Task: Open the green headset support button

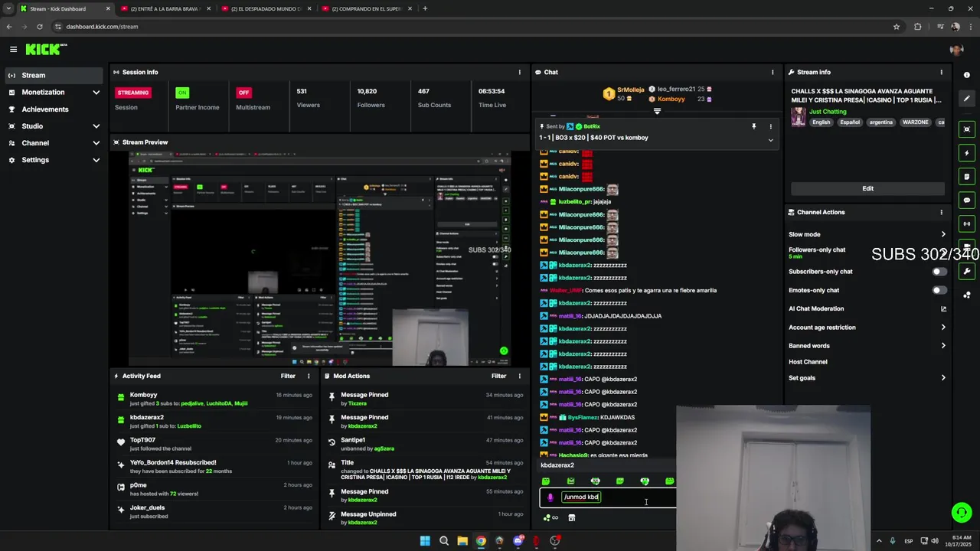Action: coord(961,513)
